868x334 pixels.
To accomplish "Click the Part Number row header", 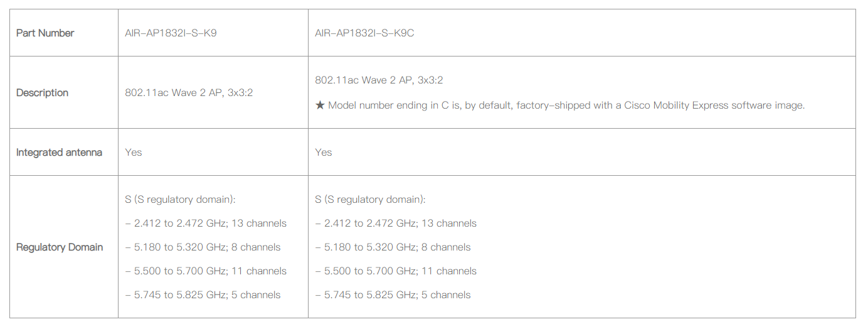I will coord(45,33).
